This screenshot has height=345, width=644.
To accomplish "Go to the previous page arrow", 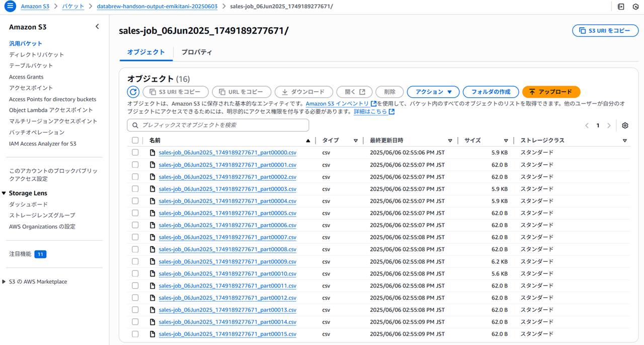I will (x=587, y=125).
